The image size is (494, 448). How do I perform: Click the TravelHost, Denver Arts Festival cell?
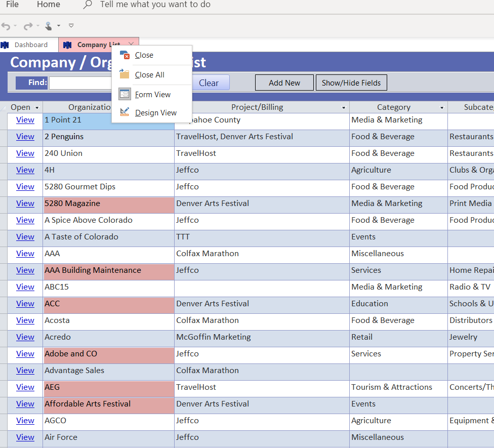262,138
